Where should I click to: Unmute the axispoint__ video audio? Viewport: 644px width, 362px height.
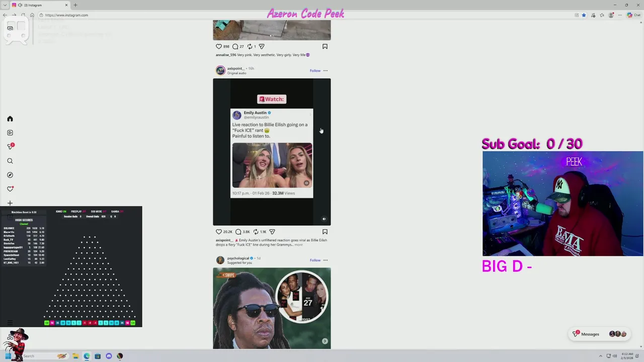[x=324, y=219]
